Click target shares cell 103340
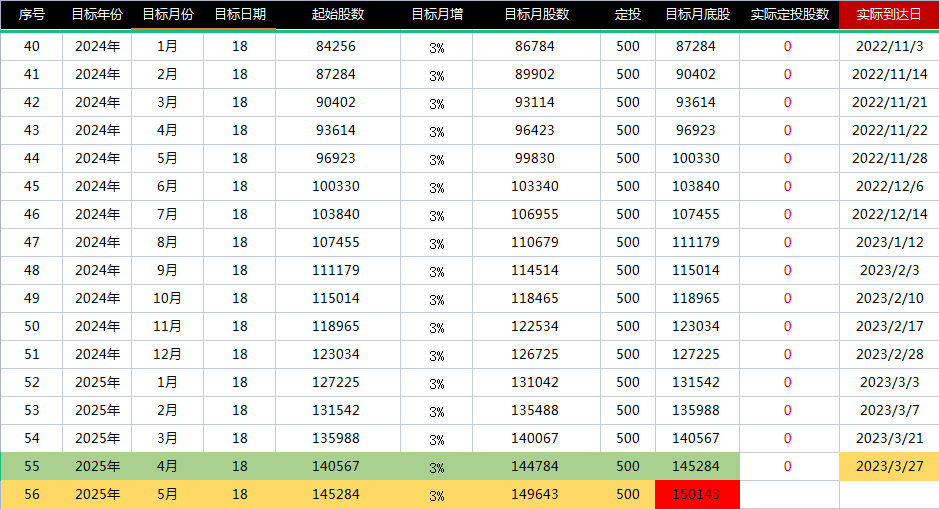Viewport: 939px width, 509px height. point(536,186)
